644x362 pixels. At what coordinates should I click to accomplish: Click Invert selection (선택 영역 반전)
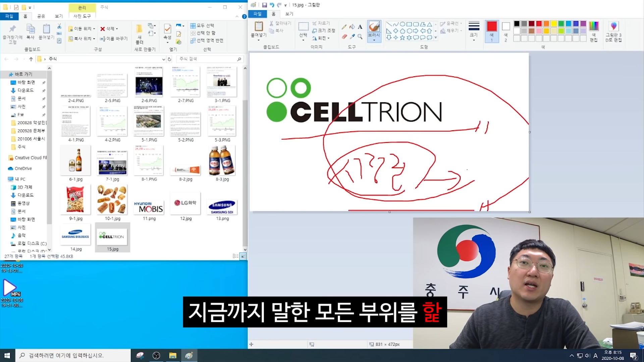click(x=207, y=40)
